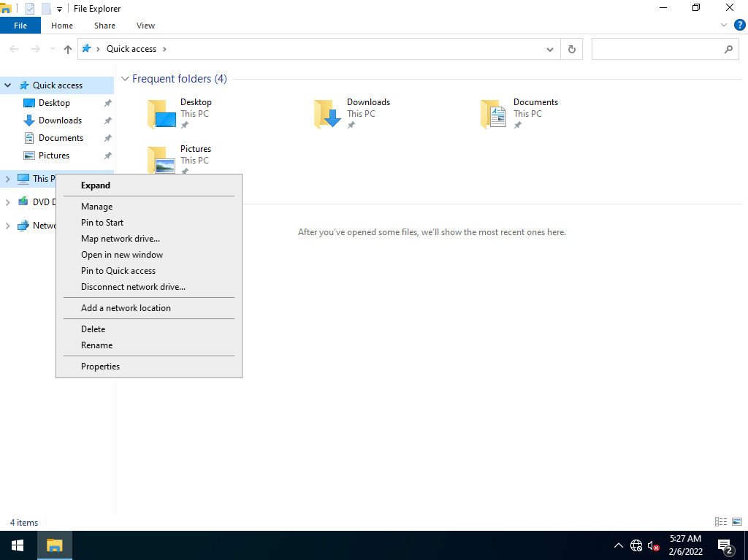This screenshot has height=560, width=748.
Task: Click the New folder quick access toolbar icon
Action: tap(46, 9)
